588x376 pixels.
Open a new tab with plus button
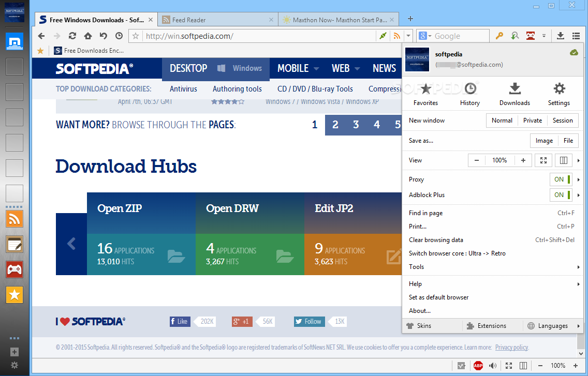point(410,19)
